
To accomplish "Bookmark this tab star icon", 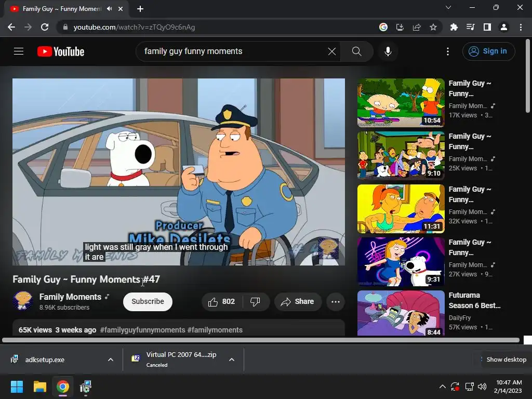I will click(x=433, y=27).
